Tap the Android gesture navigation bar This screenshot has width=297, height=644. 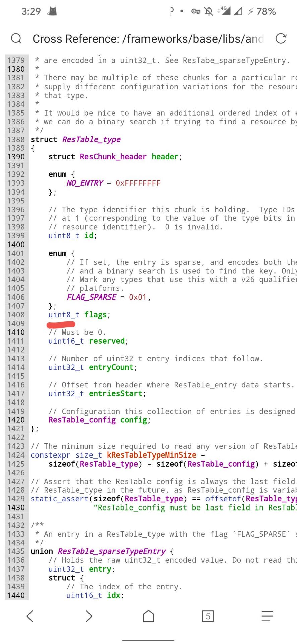(x=148, y=640)
